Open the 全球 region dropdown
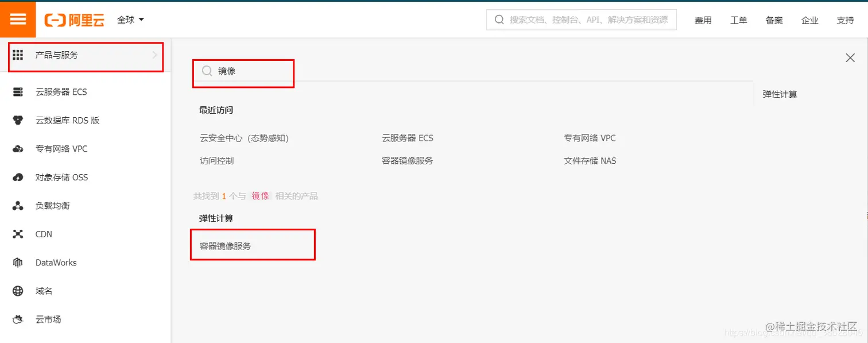 (130, 20)
